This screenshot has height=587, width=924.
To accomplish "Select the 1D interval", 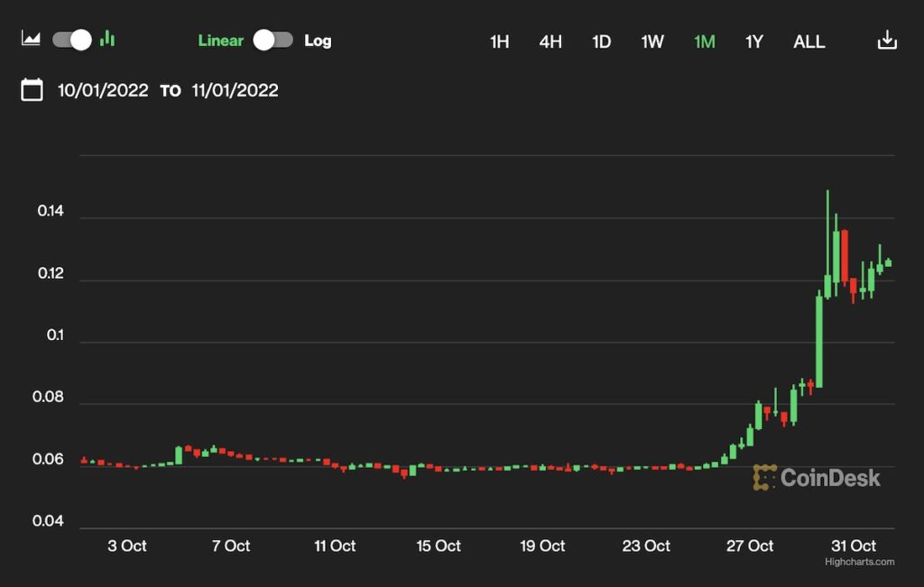I will [x=601, y=41].
